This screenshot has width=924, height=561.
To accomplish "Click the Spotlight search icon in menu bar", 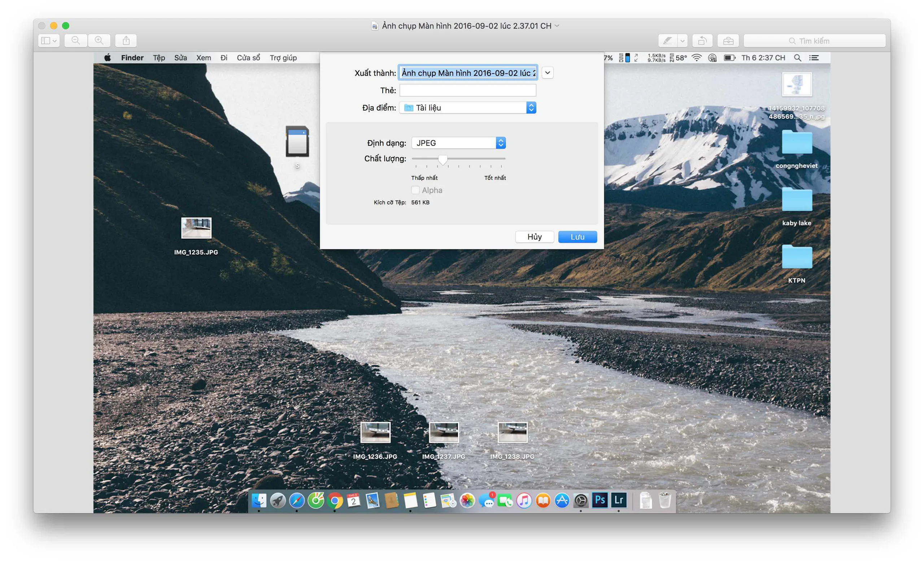I will coord(798,58).
